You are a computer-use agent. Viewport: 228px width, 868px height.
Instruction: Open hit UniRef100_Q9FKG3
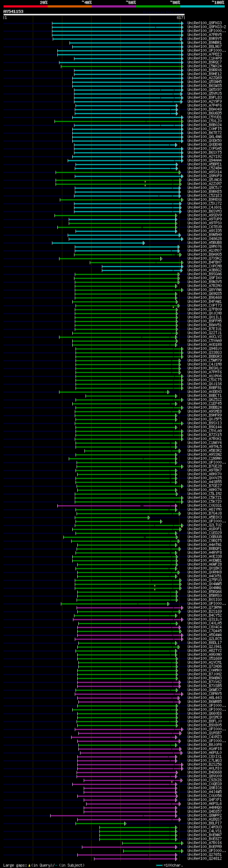coord(204,23)
